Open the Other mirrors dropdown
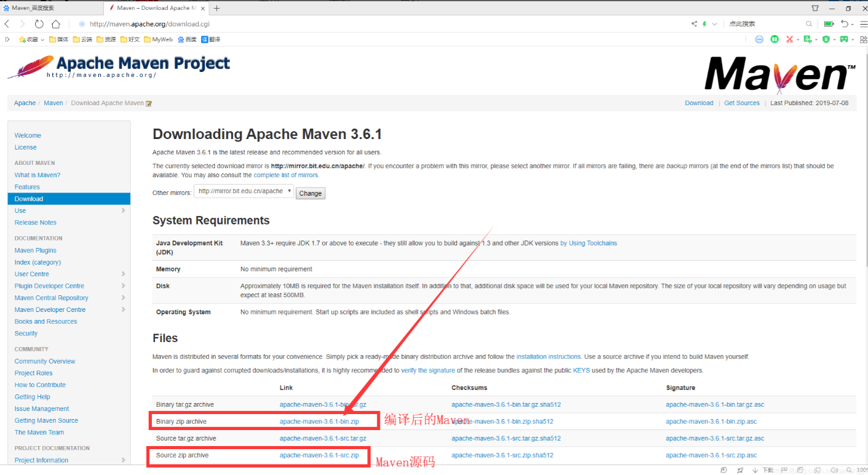The width and height of the screenshot is (868, 475). pyautogui.click(x=243, y=191)
